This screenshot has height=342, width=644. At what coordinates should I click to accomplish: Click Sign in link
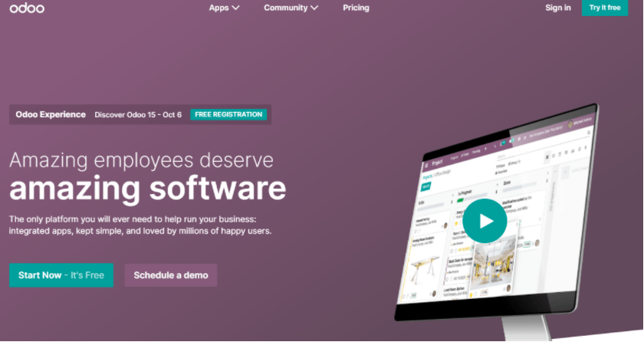point(558,8)
